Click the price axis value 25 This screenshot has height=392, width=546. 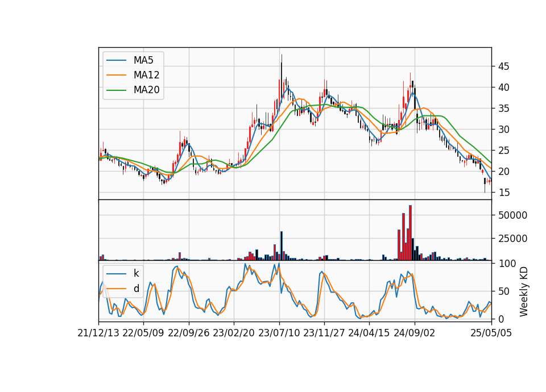(504, 151)
